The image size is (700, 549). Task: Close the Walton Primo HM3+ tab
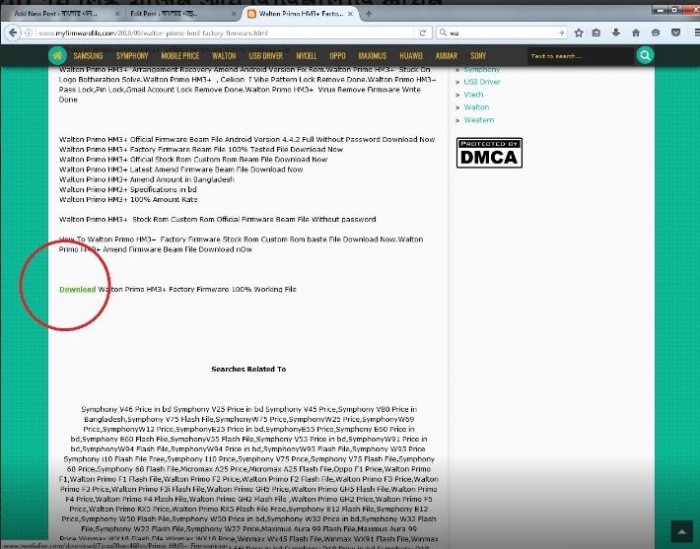pos(350,14)
